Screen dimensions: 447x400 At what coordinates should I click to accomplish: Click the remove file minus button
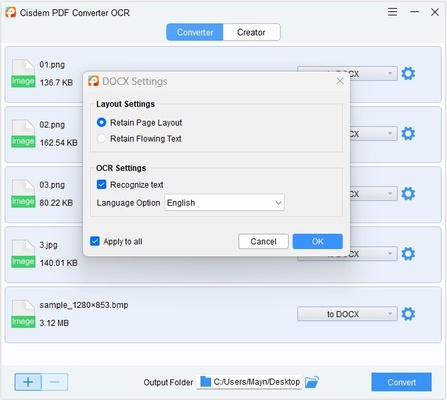tap(55, 382)
